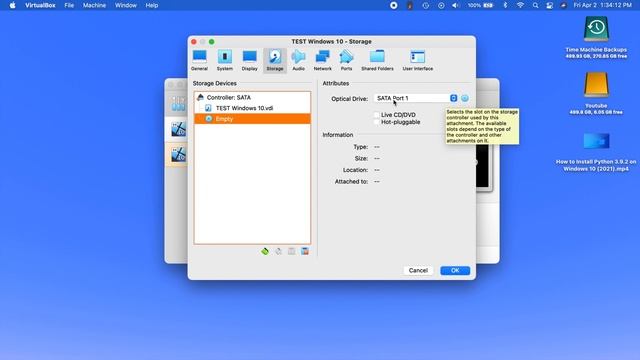The image size is (640, 360).
Task: Click the add attachment icon below storage list
Action: (x=291, y=251)
